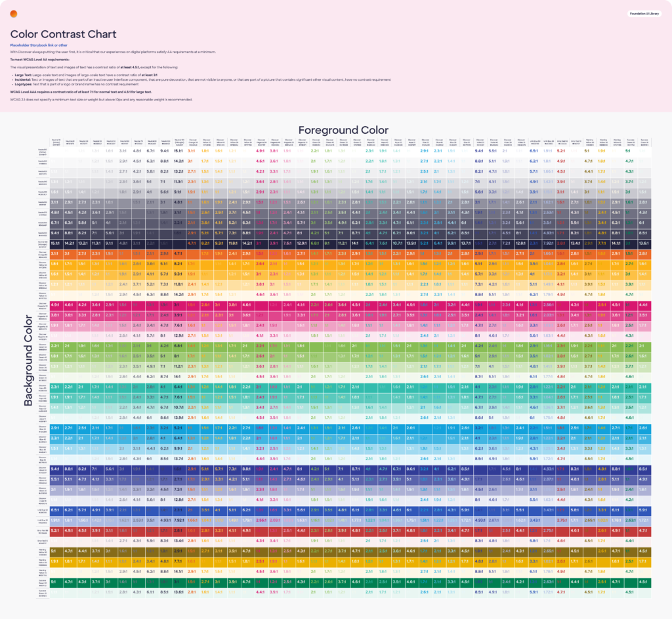Click the Color Contrast Chart title
Screen dimensions: 672x619
(x=63, y=34)
